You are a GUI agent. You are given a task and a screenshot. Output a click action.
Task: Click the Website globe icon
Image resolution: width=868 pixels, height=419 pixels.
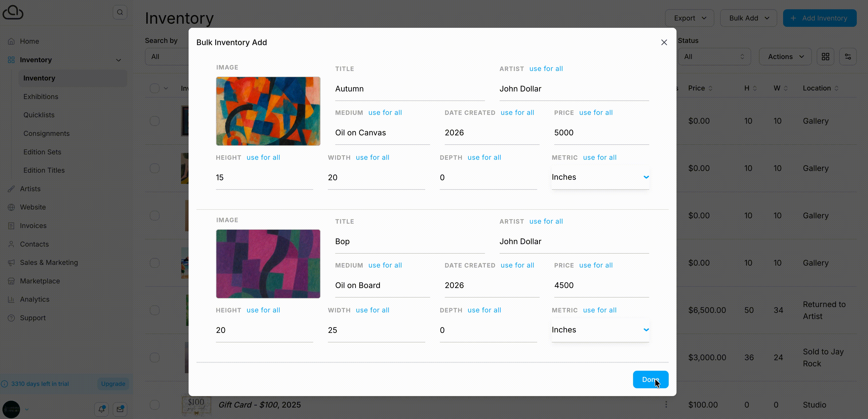click(11, 207)
